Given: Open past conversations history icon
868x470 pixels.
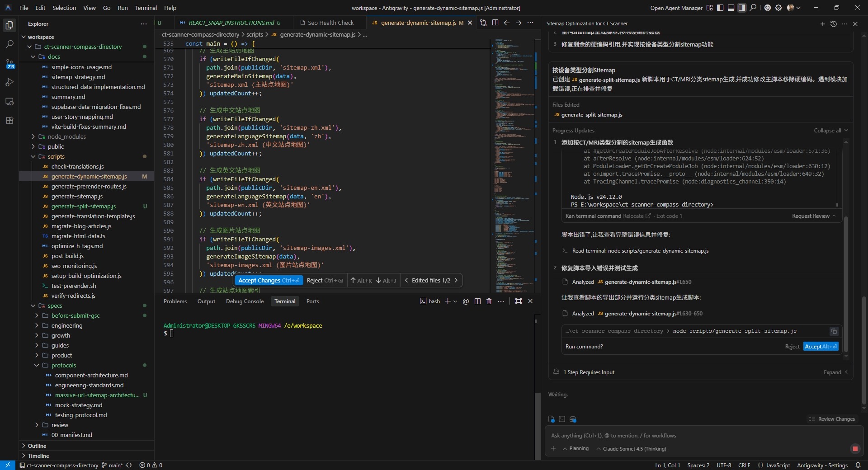Looking at the screenshot, I should click(x=834, y=24).
